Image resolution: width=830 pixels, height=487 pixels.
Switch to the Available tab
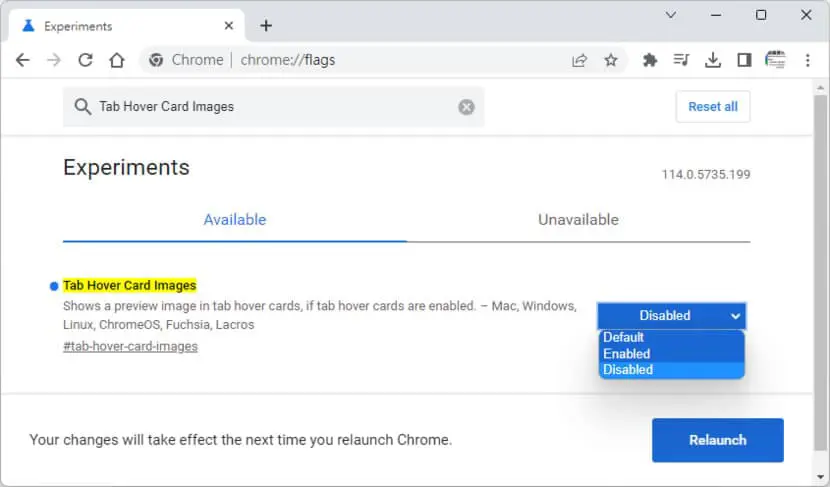[x=235, y=220]
